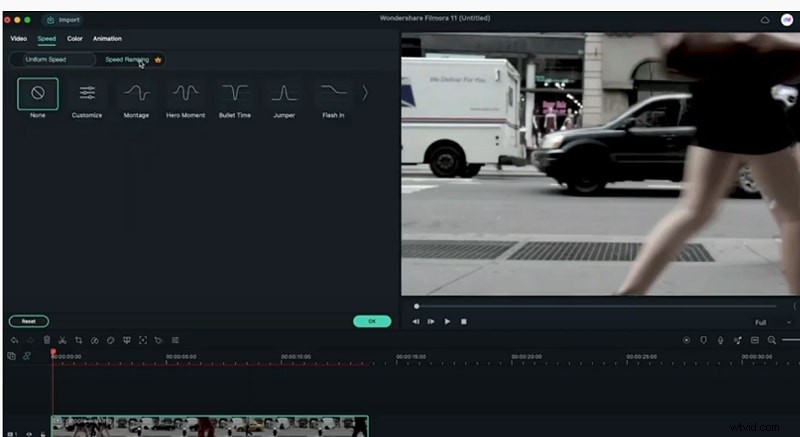Toggle the link icon beside timeline ruler
Screen dimensions: 800x437
[x=27, y=356]
